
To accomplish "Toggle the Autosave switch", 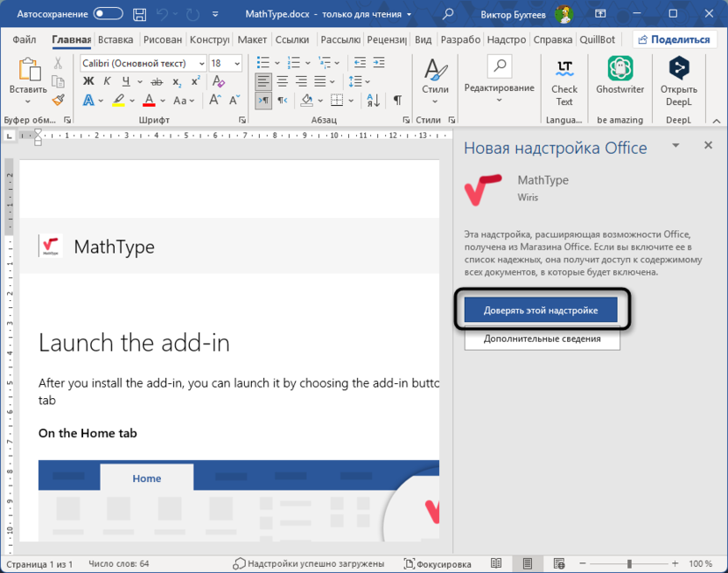I will [108, 14].
